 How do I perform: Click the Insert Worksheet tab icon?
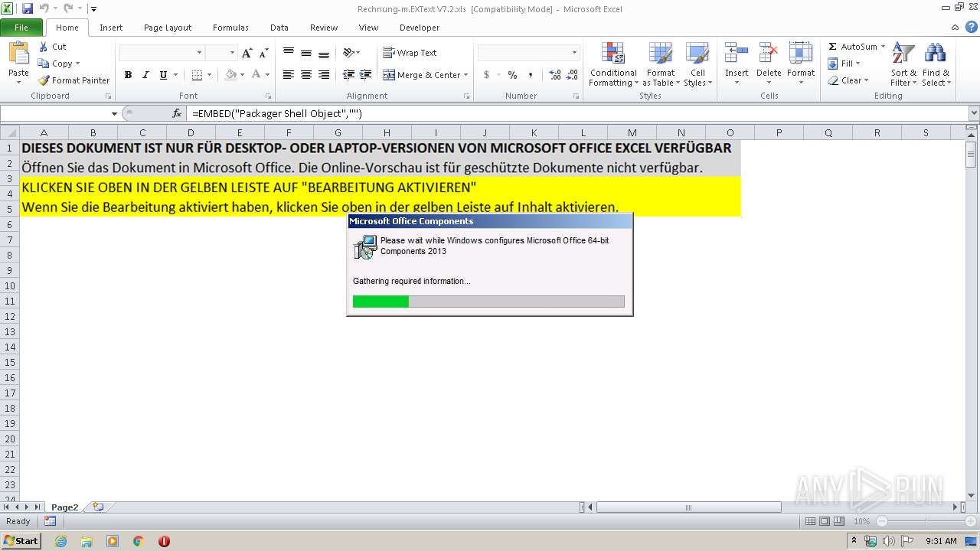pos(98,507)
